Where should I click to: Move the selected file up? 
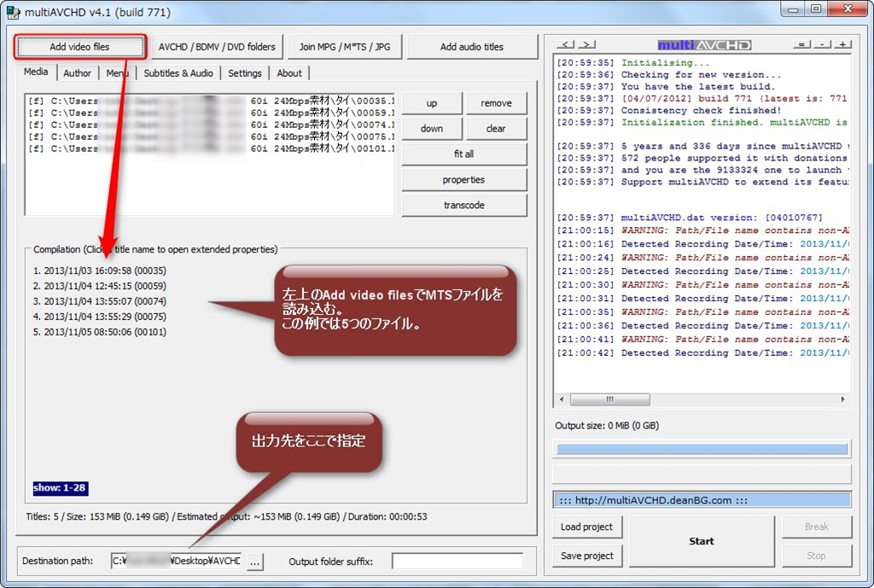pyautogui.click(x=432, y=103)
